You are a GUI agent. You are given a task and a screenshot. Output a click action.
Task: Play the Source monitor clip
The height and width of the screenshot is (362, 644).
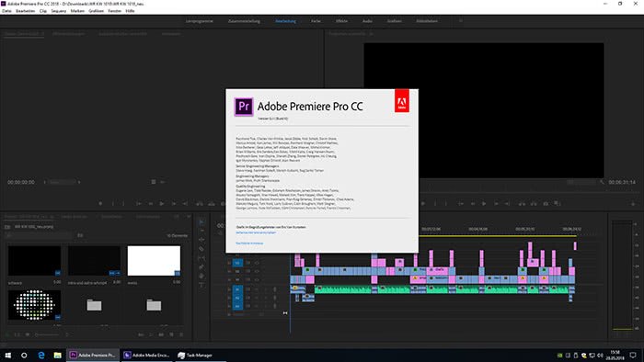tap(162, 203)
